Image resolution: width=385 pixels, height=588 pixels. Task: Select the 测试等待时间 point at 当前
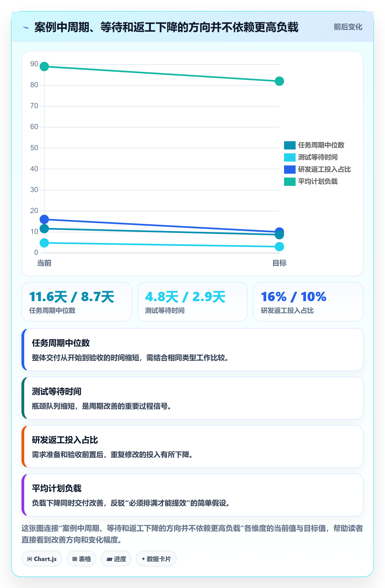[44, 243]
